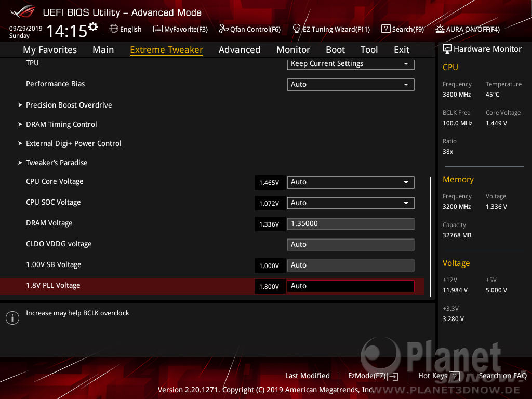Screen dimensions: 532x399
Task: Click 1.8V PLL Voltage input field
Action: click(351, 286)
